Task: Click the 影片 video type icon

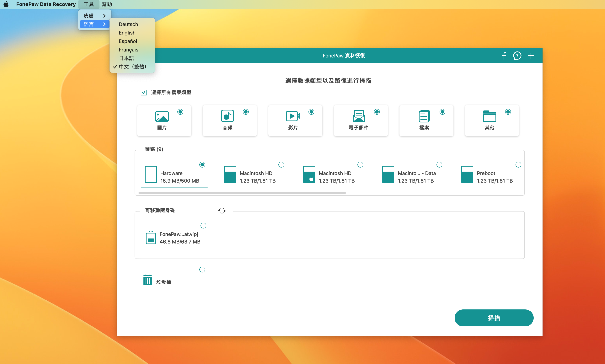Action: coord(293,116)
